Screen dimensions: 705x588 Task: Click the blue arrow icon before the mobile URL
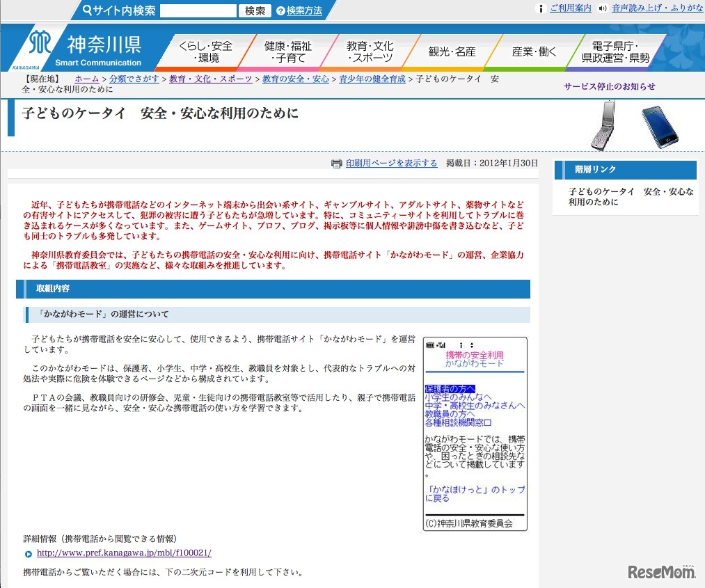click(x=28, y=554)
